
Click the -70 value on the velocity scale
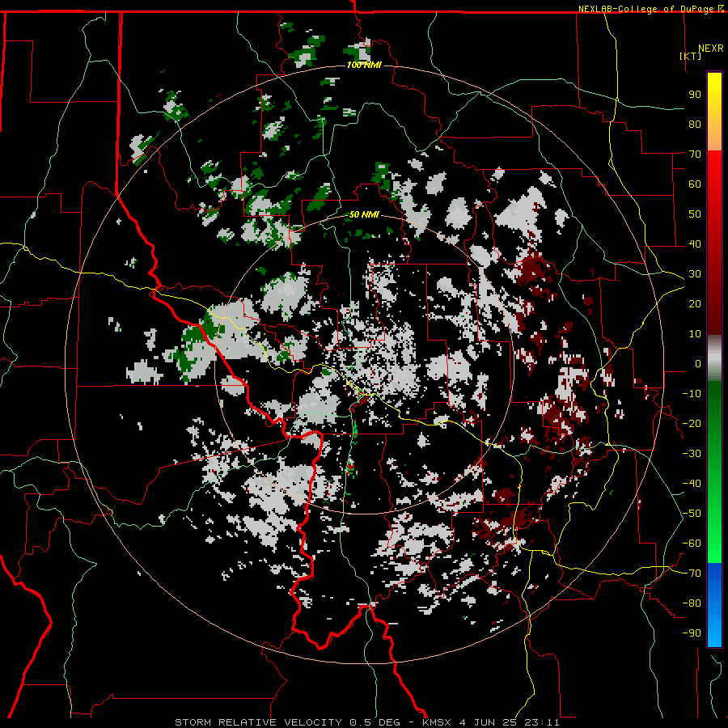(692, 574)
